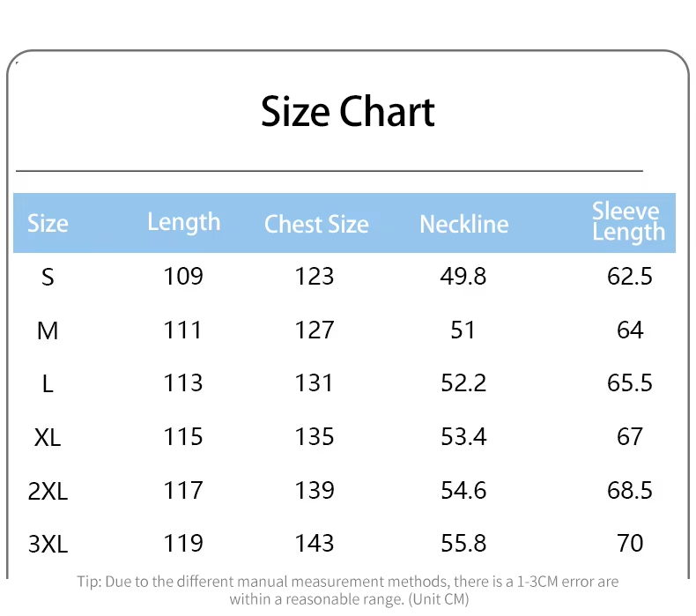The width and height of the screenshot is (696, 616).
Task: Select the L size row label
Action: (48, 383)
